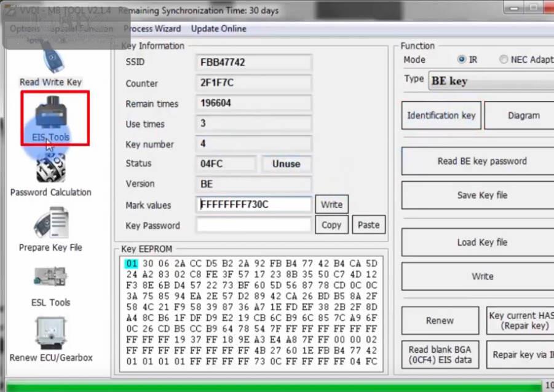Click the Repair key via IR button

pos(520,355)
